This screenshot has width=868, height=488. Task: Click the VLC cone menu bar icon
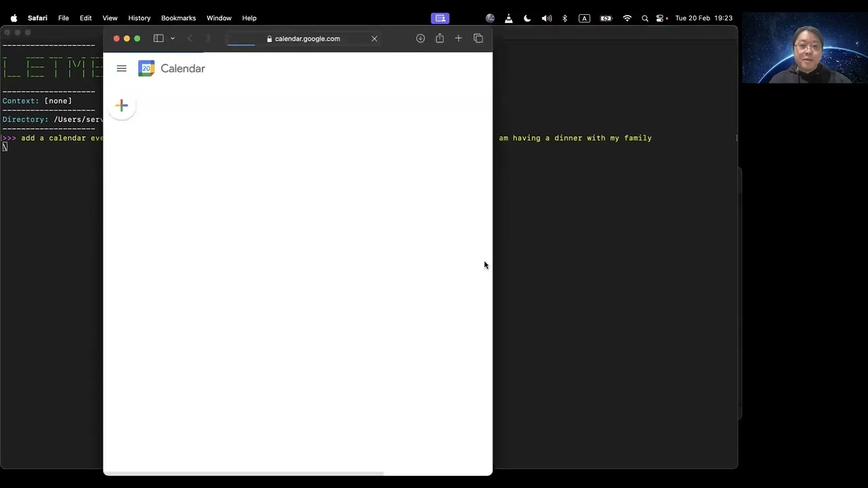(x=509, y=18)
